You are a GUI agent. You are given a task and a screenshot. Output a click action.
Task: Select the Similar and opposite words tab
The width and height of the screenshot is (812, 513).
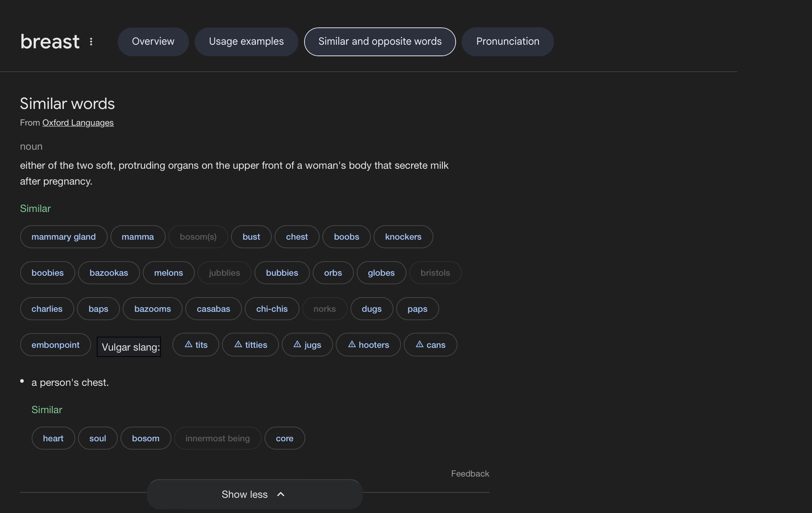tap(380, 42)
